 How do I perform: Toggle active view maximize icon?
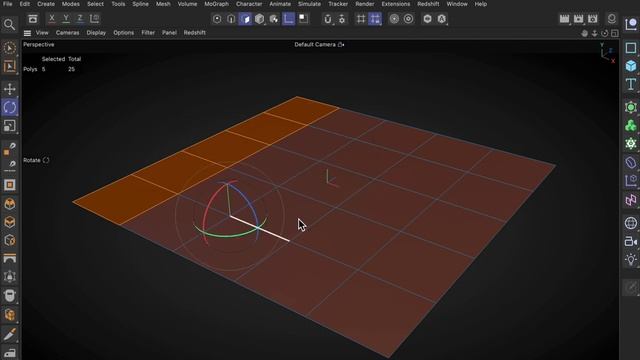pyautogui.click(x=615, y=33)
